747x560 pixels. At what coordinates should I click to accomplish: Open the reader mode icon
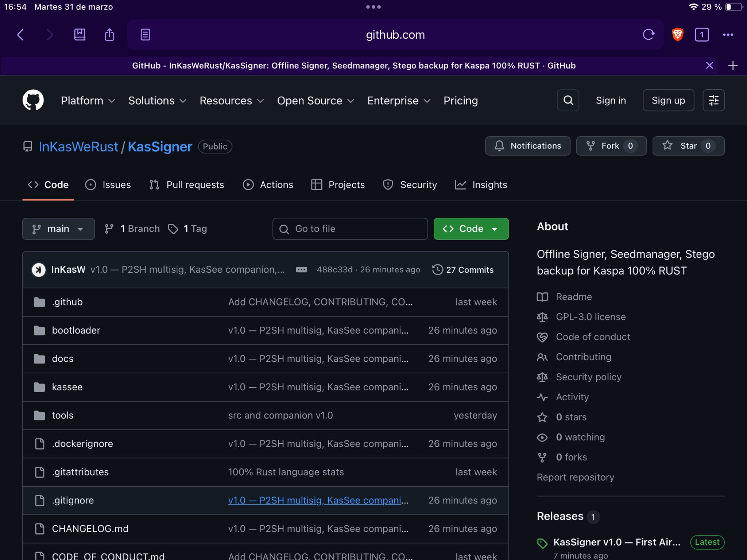pos(145,35)
